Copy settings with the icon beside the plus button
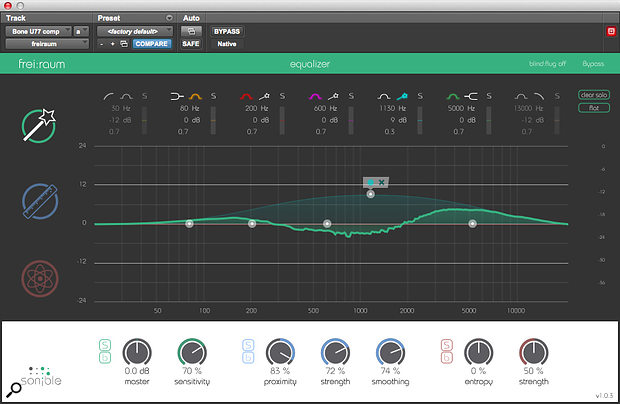 click(x=124, y=44)
